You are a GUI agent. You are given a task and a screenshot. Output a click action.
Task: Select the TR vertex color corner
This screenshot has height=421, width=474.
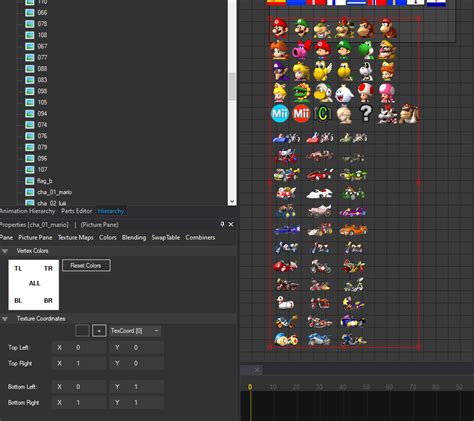pyautogui.click(x=48, y=268)
